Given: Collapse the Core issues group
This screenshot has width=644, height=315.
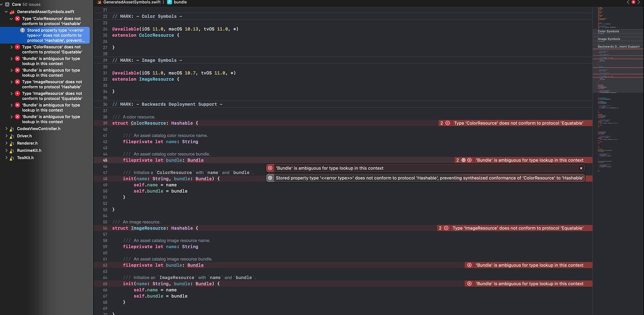Looking at the screenshot, I should pos(2,4).
